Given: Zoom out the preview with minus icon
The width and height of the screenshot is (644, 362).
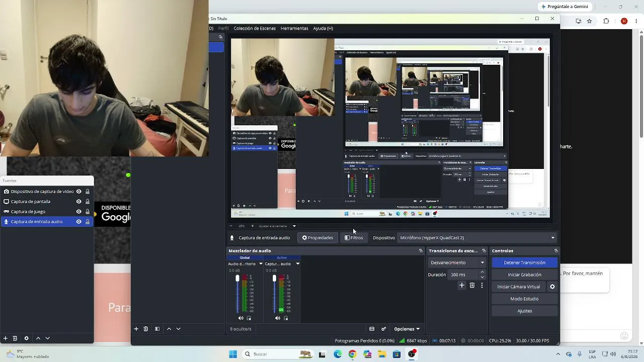Looking at the screenshot, I should point(231,226).
